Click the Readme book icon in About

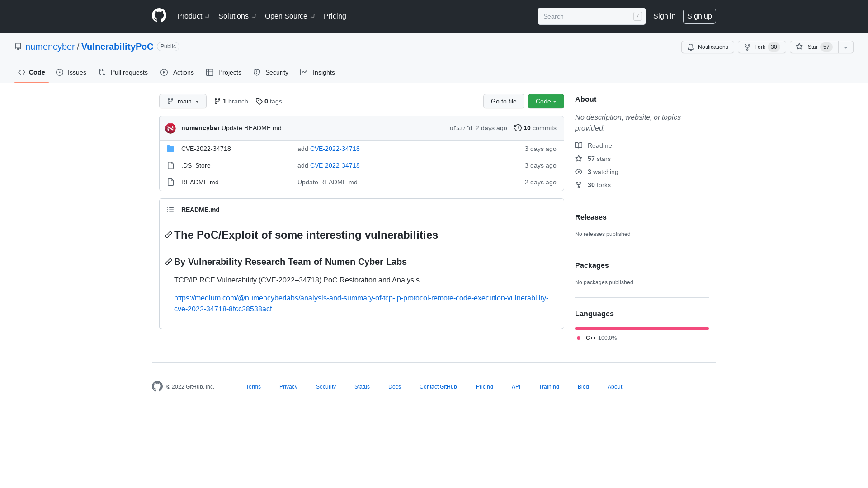point(579,145)
